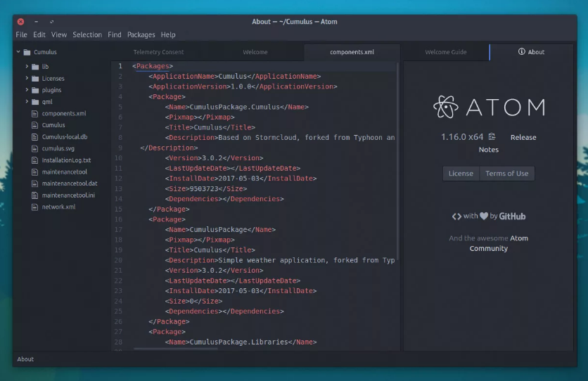
Task: Click line number 12 in gutter
Action: (118, 179)
